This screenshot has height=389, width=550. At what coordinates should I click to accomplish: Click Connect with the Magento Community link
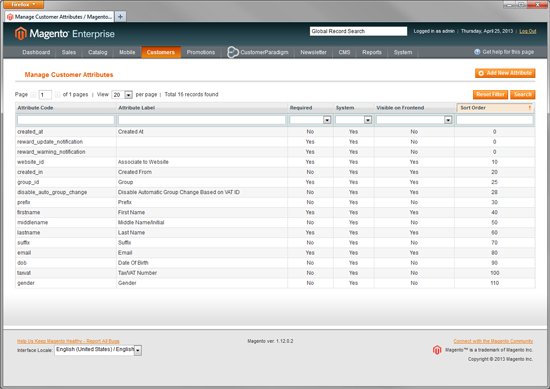[x=493, y=341]
